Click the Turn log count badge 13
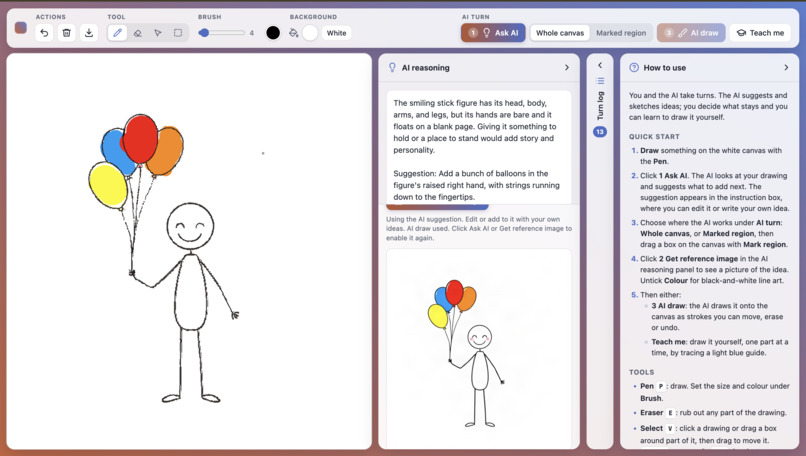This screenshot has width=806, height=456. (x=600, y=132)
